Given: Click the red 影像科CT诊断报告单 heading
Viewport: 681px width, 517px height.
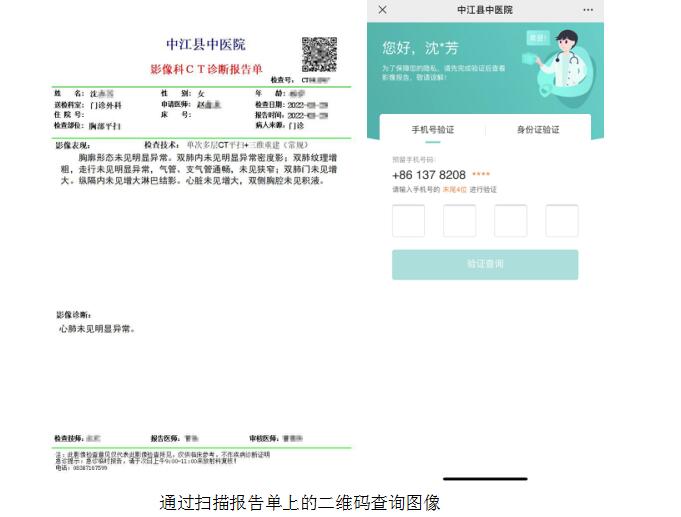Looking at the screenshot, I should [205, 69].
